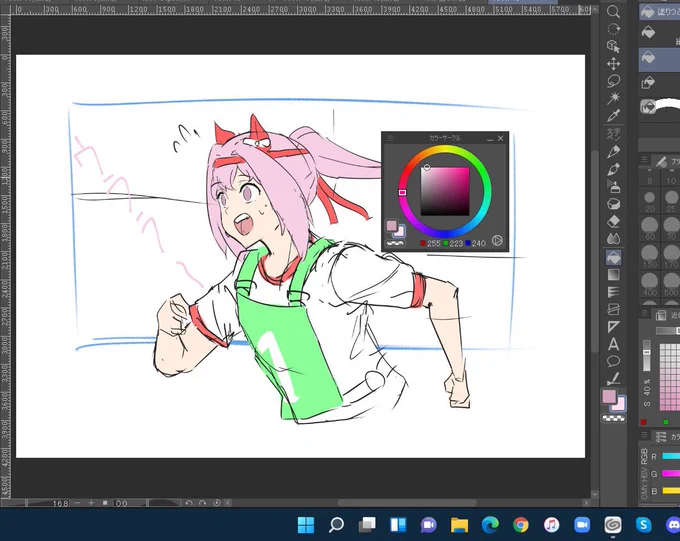Click the main color swatch in the Color Circle

(x=392, y=225)
